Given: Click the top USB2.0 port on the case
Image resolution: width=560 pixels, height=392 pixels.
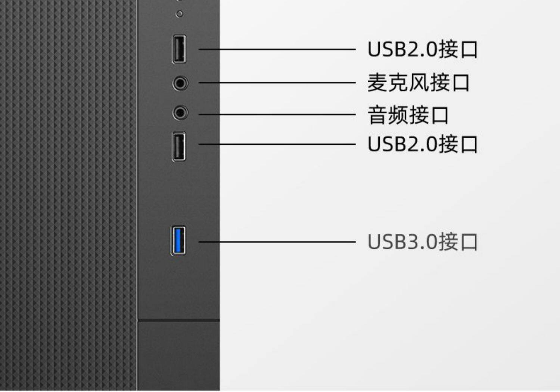Looking at the screenshot, I should pos(179,49).
